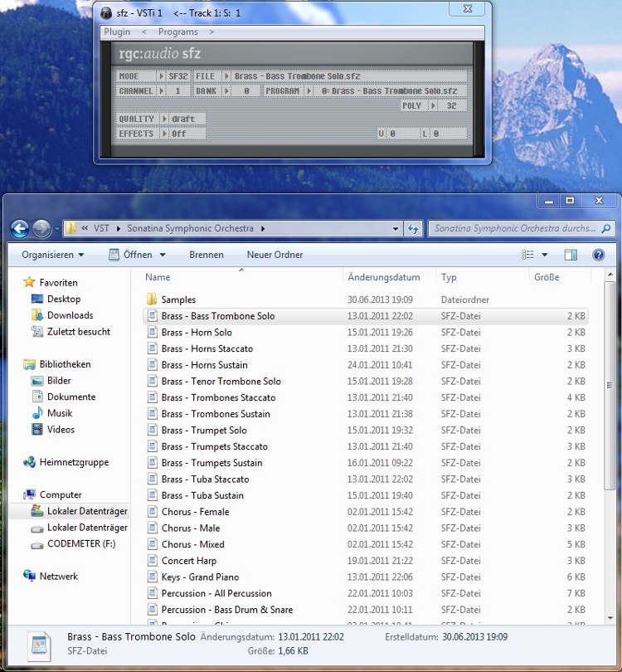Open the recent locations history arrow
The height and width of the screenshot is (672, 622).
[x=57, y=229]
